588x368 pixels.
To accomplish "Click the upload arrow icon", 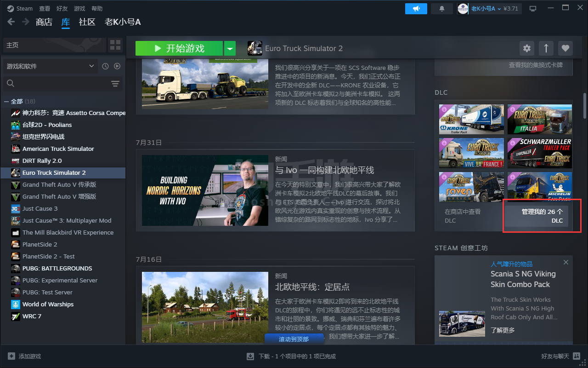I will [546, 48].
